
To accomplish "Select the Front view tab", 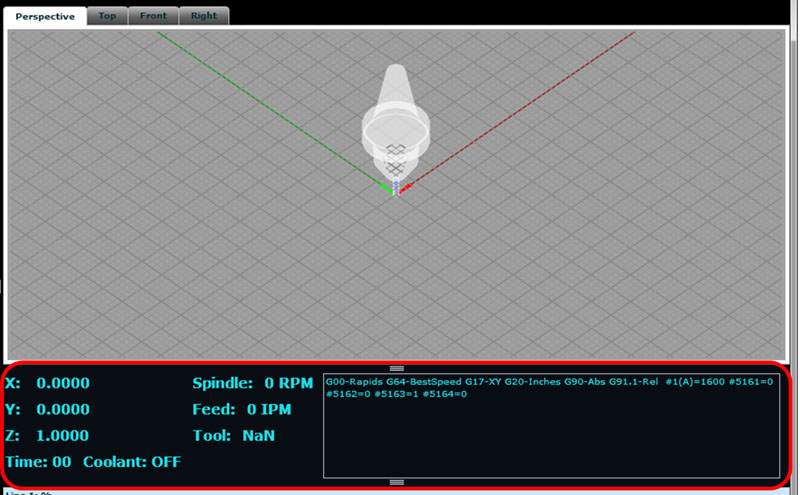I will 153,16.
